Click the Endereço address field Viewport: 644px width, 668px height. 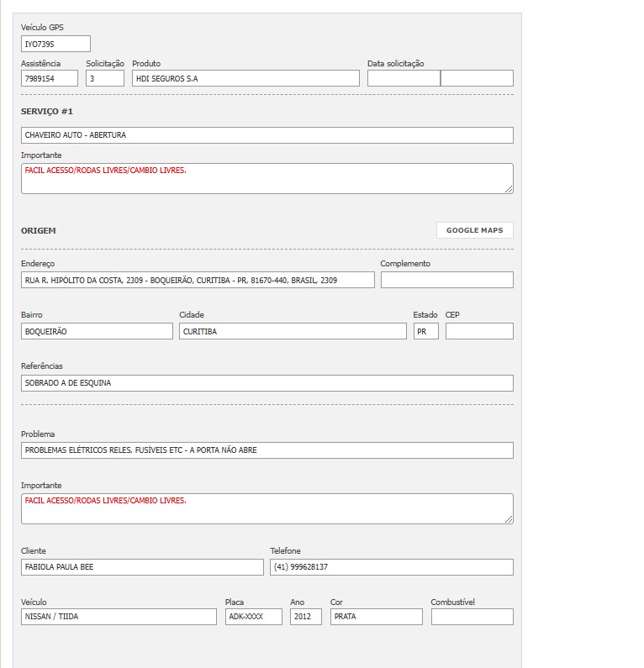[x=198, y=280]
